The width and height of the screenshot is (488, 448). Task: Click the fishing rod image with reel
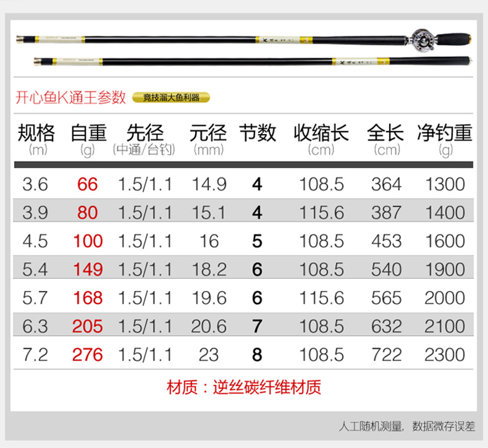tap(243, 40)
